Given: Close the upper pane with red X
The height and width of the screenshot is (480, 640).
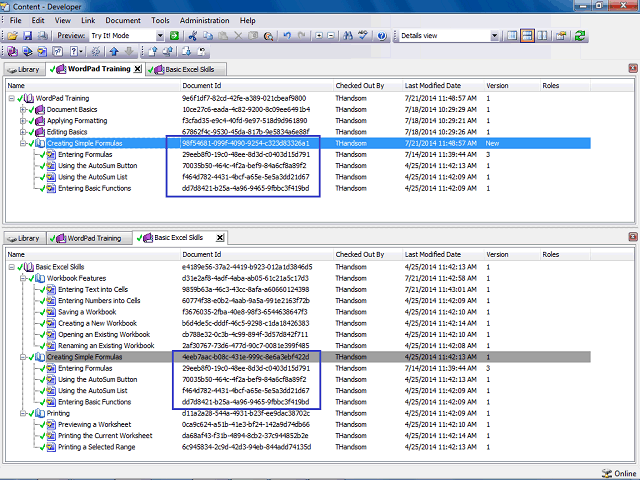Looking at the screenshot, I should (633, 68).
